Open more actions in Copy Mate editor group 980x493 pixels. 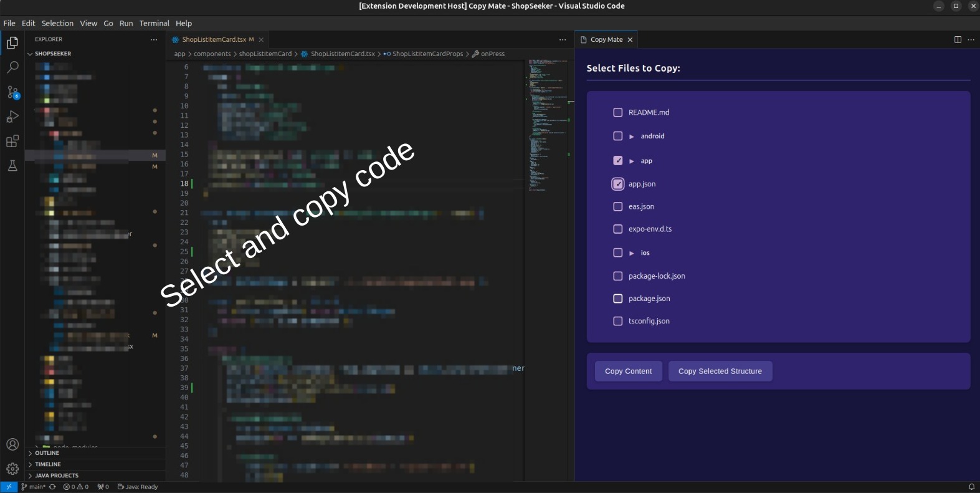click(971, 39)
